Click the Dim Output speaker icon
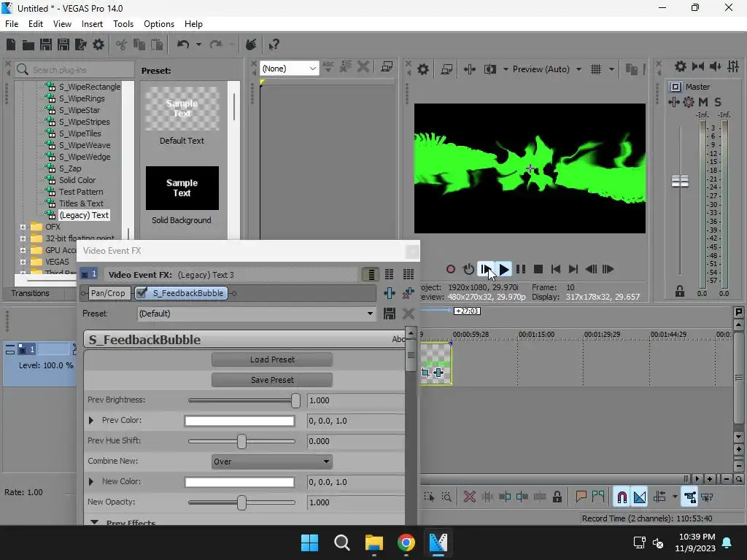This screenshot has width=747, height=560. point(716,66)
